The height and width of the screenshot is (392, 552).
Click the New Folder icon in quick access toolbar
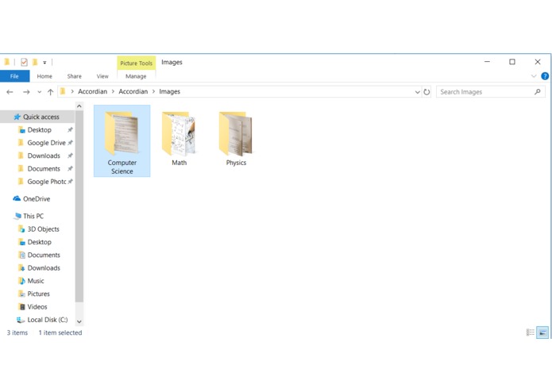coord(35,62)
